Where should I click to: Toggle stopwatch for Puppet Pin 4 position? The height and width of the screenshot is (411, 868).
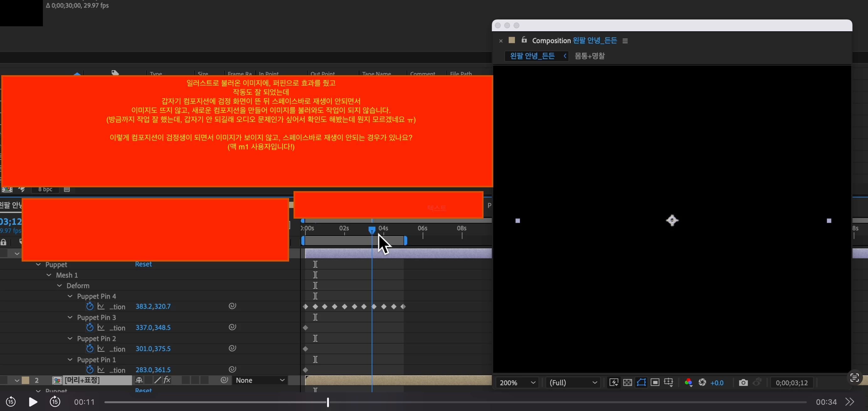(90, 306)
